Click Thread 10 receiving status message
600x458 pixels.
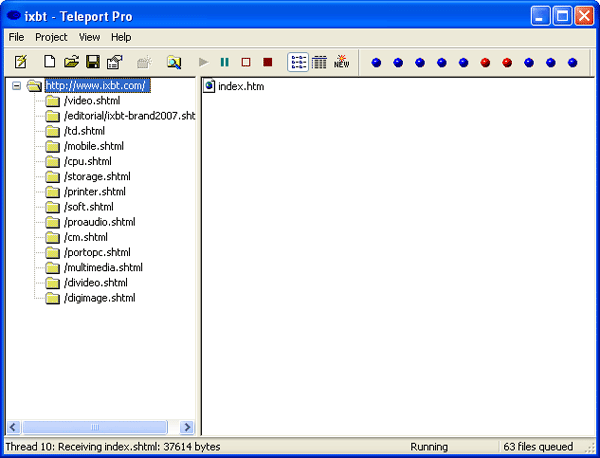113,447
